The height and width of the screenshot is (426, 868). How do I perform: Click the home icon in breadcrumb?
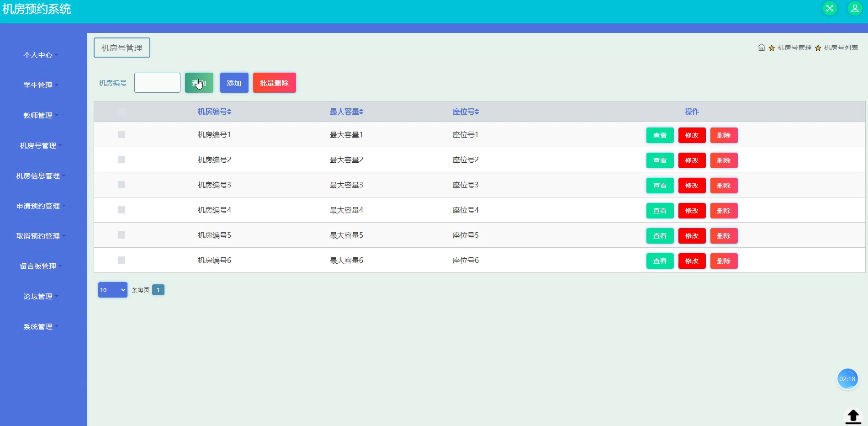point(762,48)
